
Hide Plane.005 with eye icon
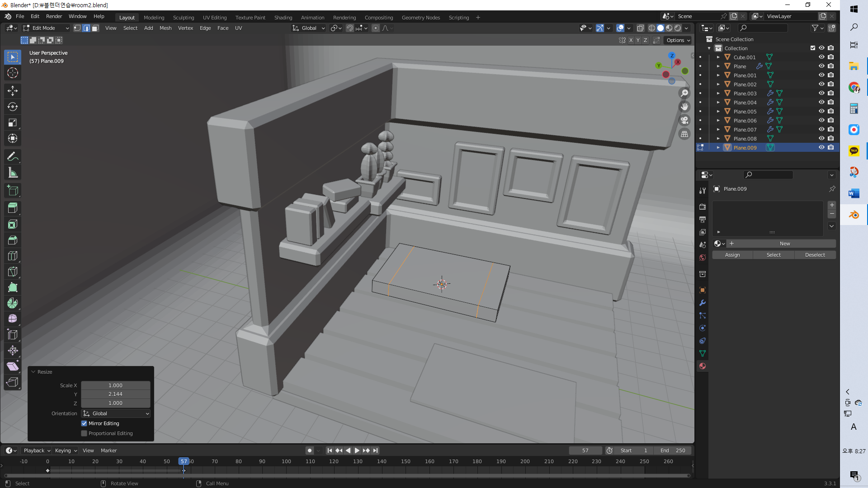[821, 111]
